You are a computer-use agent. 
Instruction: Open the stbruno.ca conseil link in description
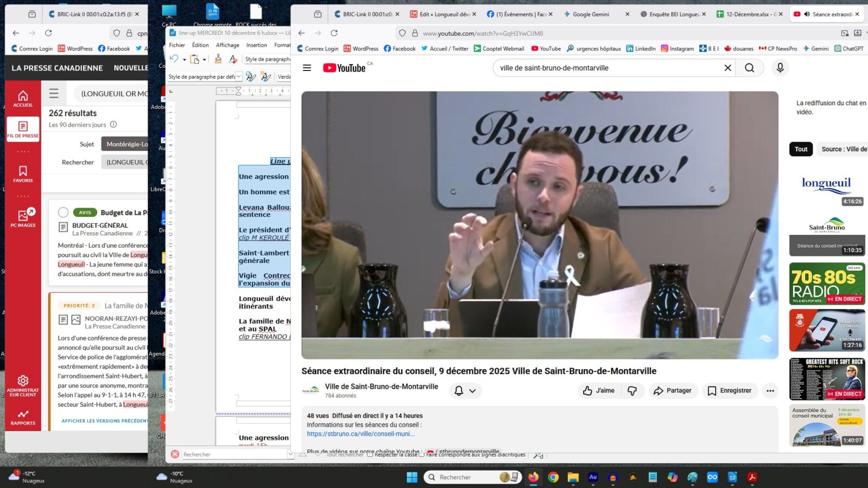[x=361, y=434]
